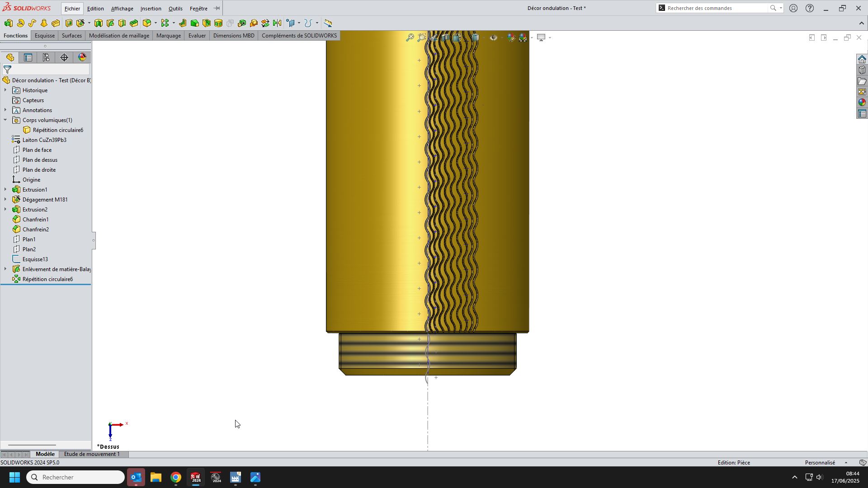Select the Draft tool icon

tap(194, 23)
